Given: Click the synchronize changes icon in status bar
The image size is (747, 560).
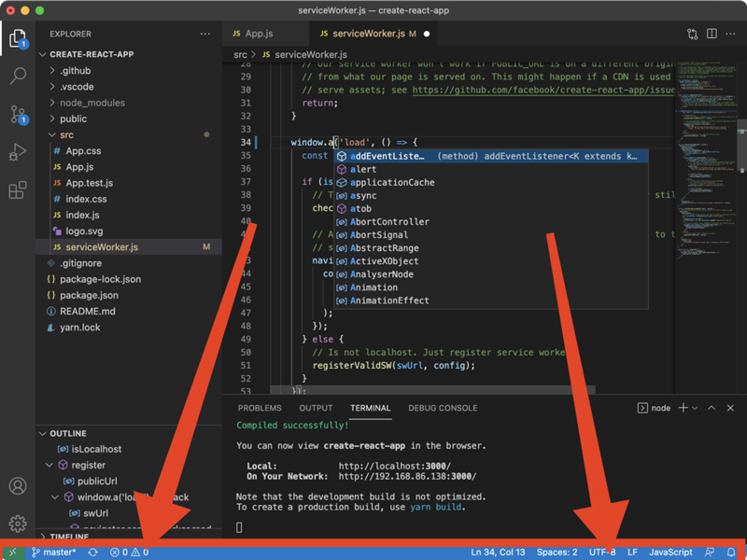Looking at the screenshot, I should click(92, 553).
